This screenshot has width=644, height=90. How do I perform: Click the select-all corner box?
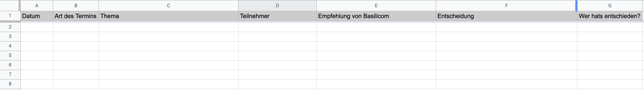(9, 5)
